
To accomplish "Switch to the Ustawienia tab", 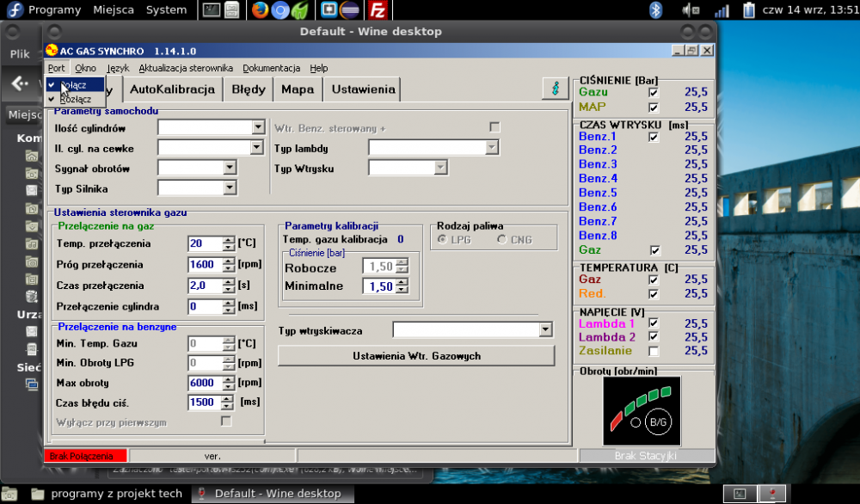I will click(x=363, y=89).
